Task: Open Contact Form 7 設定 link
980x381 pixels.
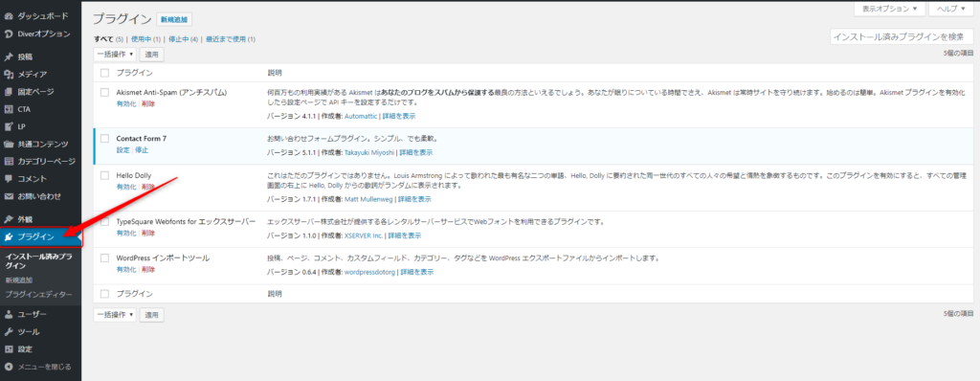Action: 122,150
